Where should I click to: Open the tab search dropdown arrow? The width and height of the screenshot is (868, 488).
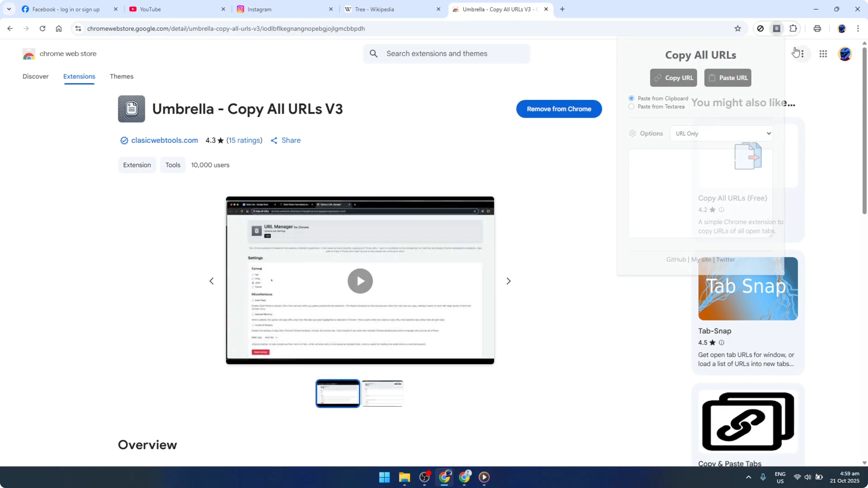(9, 9)
